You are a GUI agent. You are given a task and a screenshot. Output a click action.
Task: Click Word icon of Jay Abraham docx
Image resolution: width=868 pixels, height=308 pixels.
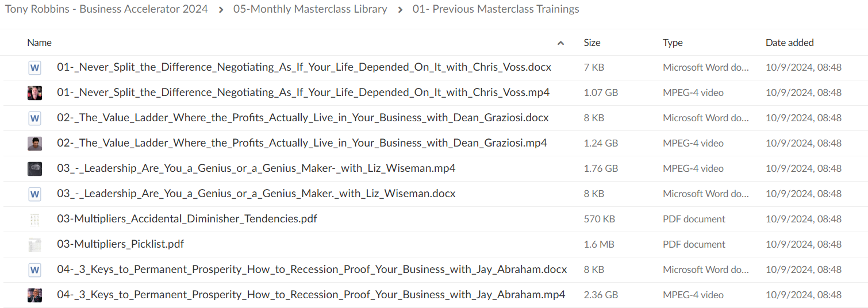[x=34, y=270]
